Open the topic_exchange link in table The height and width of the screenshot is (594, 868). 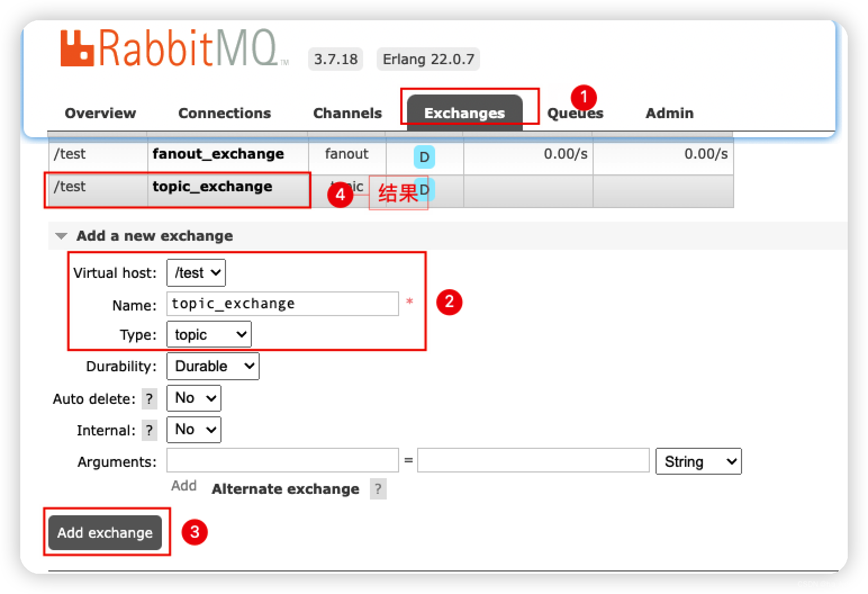(x=213, y=187)
